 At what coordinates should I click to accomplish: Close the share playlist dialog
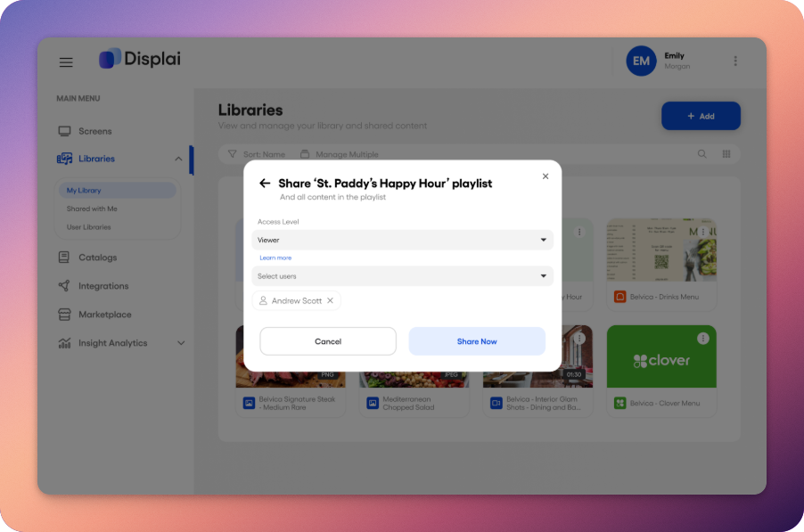click(545, 176)
